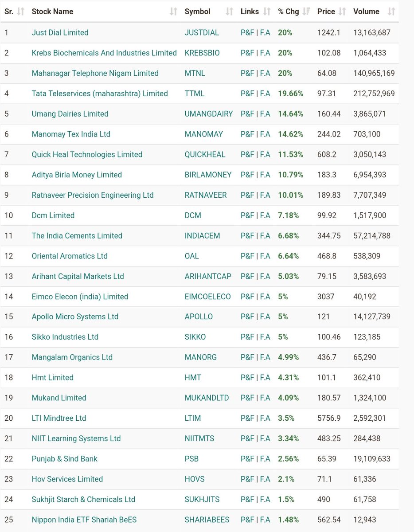The image size is (414, 532).
Task: Open Dcm Limited stock link
Action: tap(53, 215)
